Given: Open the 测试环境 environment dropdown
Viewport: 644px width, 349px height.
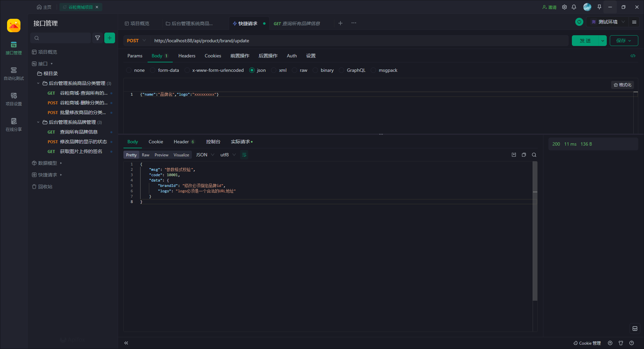Looking at the screenshot, I should point(608,22).
